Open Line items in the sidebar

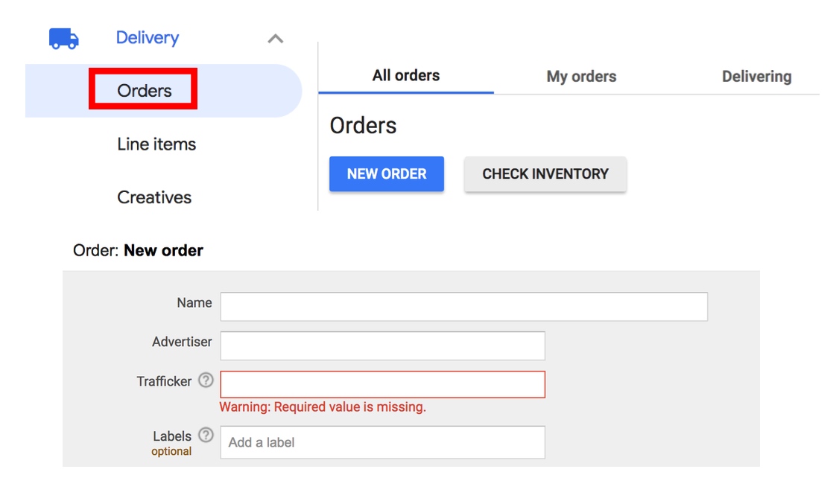click(156, 144)
